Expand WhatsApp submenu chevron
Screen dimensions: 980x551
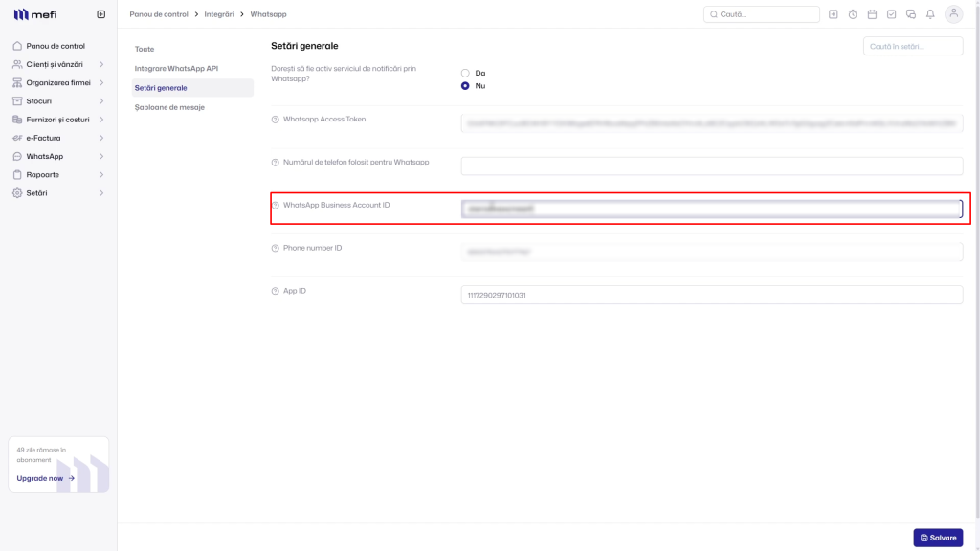(x=101, y=156)
